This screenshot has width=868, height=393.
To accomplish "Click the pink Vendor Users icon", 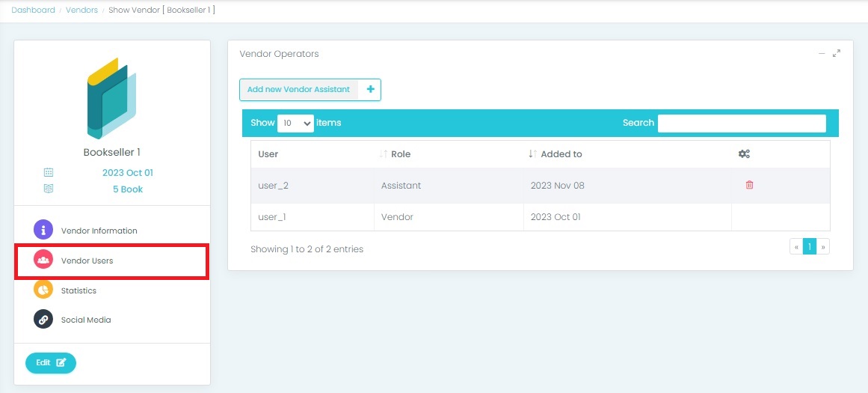I will click(x=43, y=261).
